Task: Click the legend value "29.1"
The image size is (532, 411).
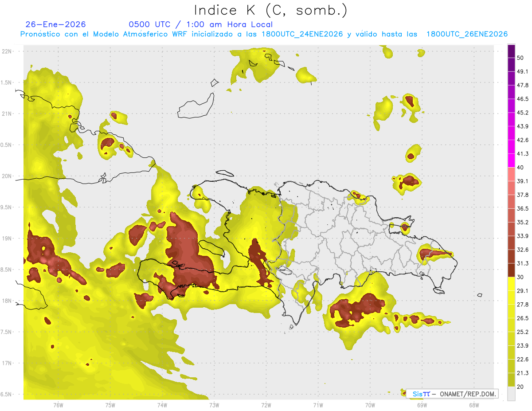Action: pos(523,291)
